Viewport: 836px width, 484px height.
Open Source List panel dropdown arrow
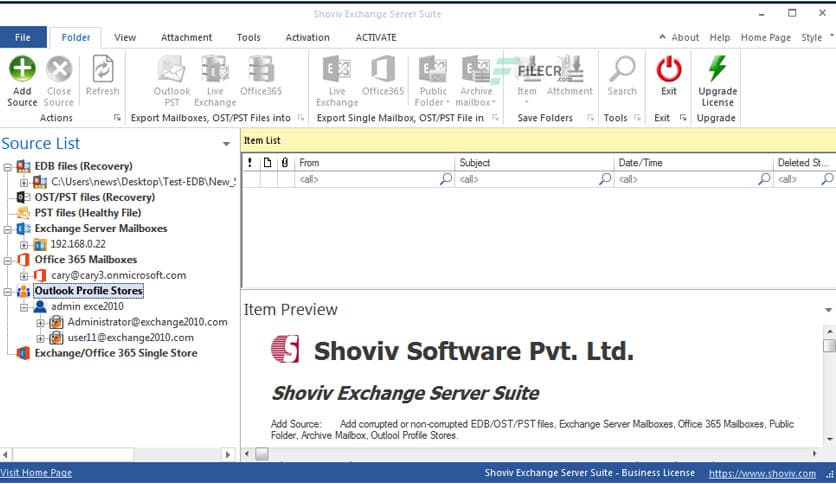226,144
